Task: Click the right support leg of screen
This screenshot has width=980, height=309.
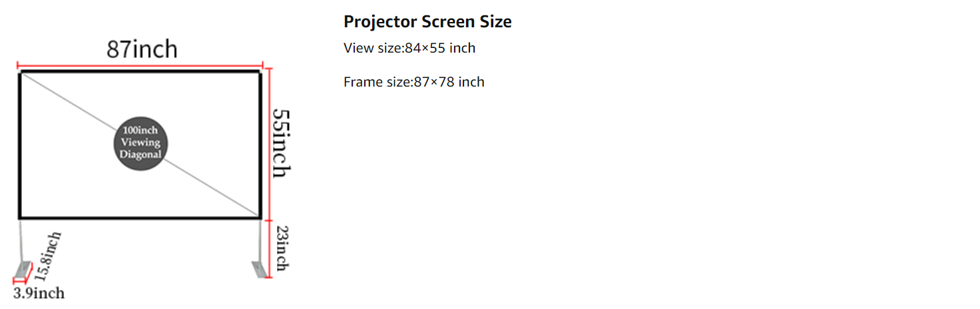Action: pos(258,240)
